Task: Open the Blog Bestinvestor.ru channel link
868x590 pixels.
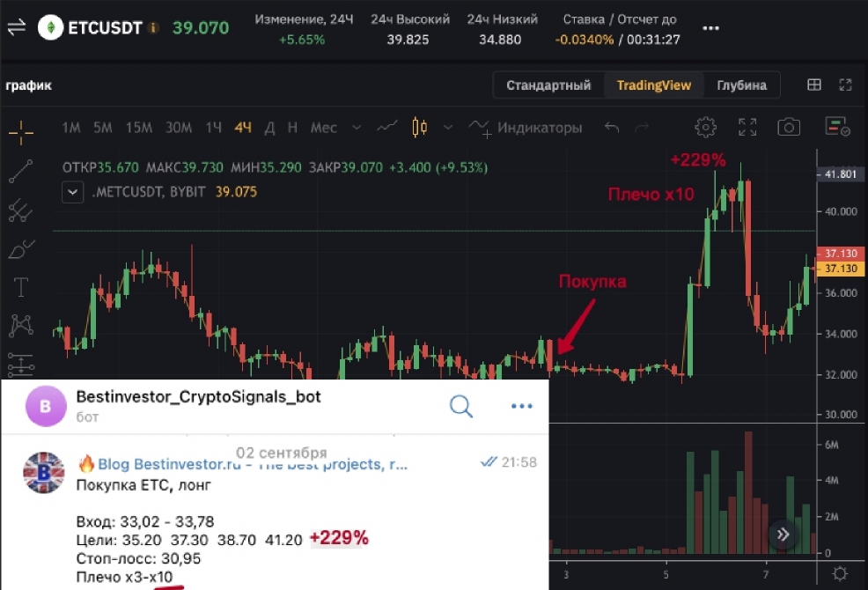Action: tap(252, 464)
